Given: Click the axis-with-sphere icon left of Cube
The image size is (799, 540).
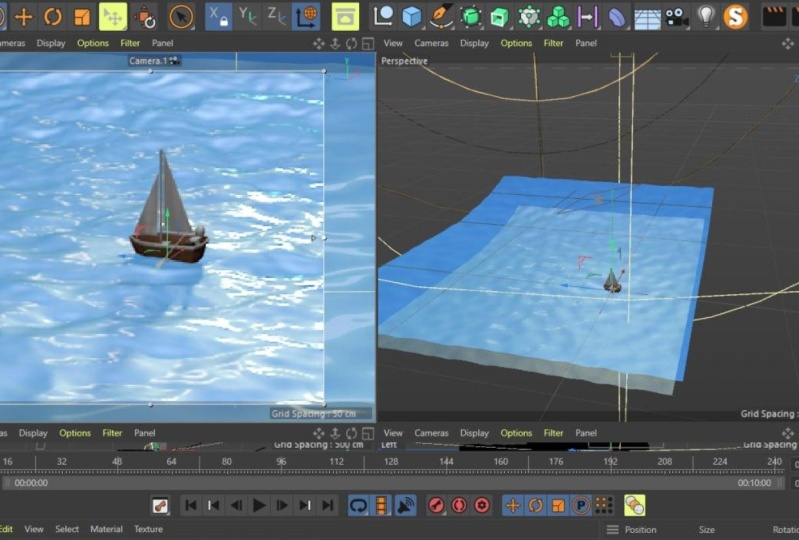Looking at the screenshot, I should (383, 16).
